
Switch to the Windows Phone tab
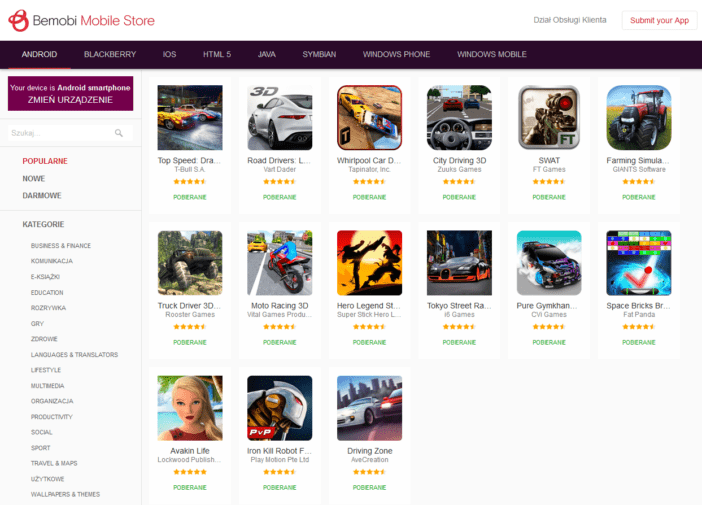point(396,55)
